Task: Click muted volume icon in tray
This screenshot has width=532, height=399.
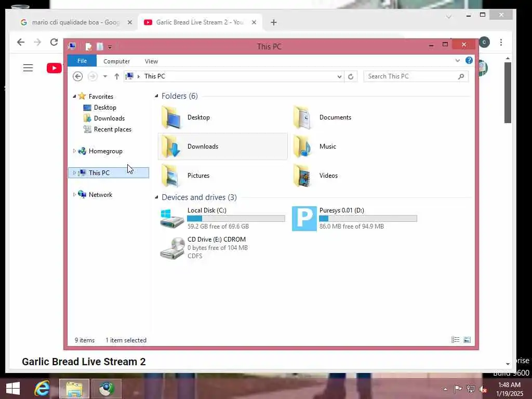Action: point(483,389)
